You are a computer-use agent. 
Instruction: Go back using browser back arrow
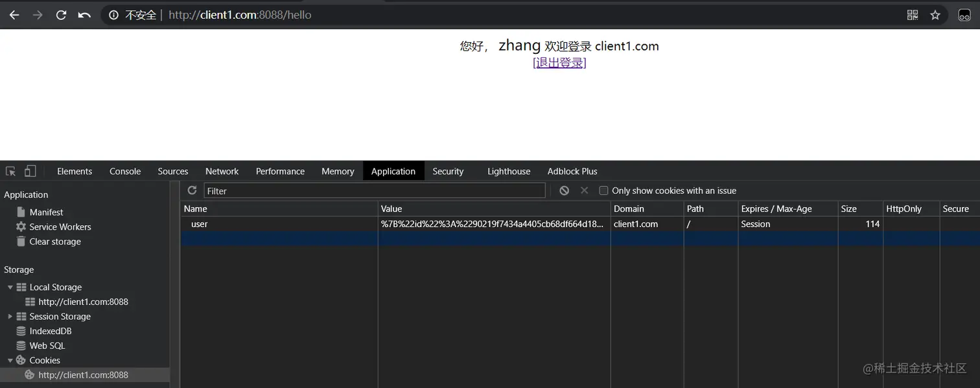point(14,15)
